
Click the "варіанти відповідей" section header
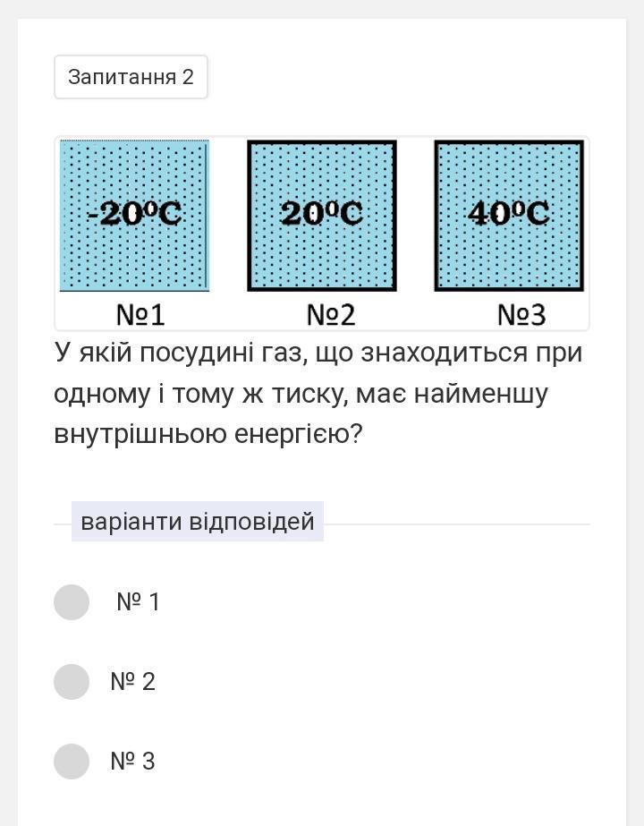198,522
